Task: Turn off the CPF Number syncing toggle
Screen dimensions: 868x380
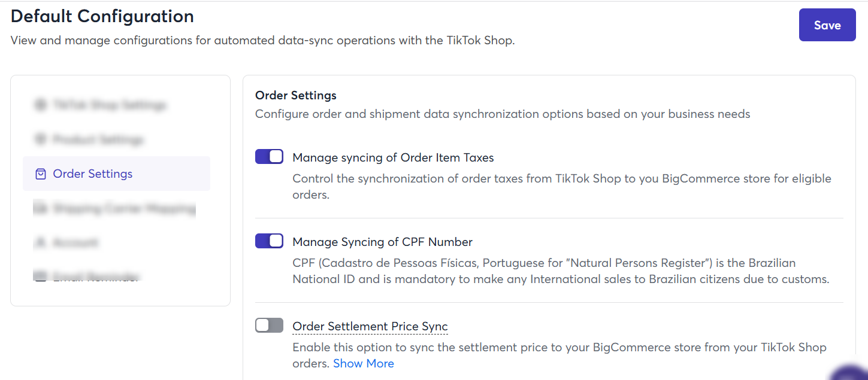Action: click(269, 241)
